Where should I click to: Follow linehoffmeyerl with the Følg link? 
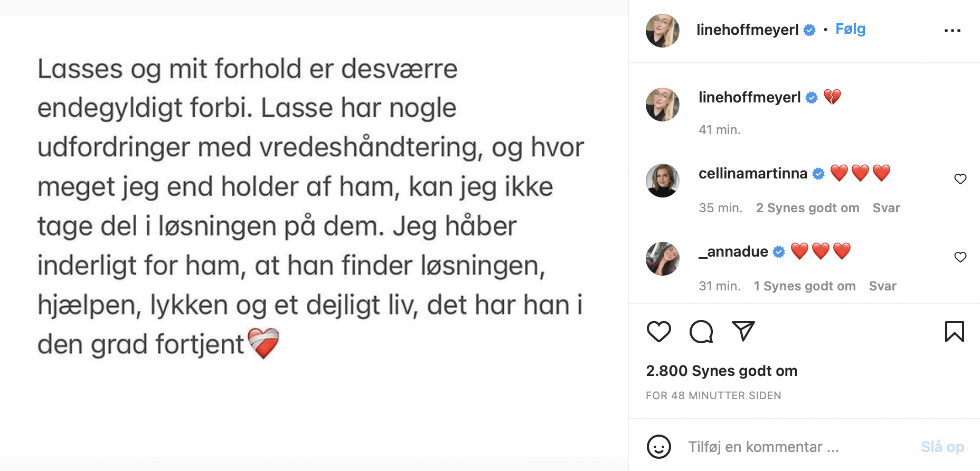pyautogui.click(x=850, y=29)
